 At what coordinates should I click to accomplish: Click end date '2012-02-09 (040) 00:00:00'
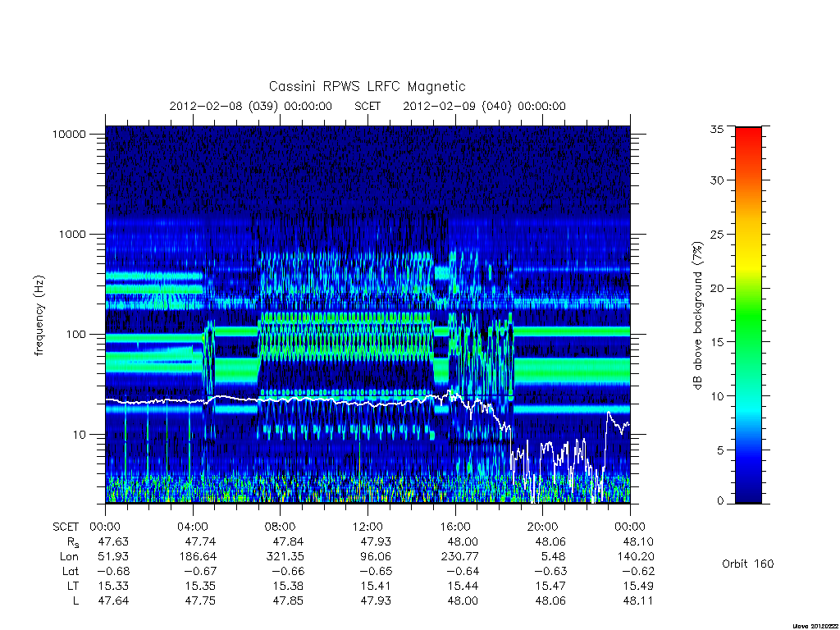pos(484,106)
